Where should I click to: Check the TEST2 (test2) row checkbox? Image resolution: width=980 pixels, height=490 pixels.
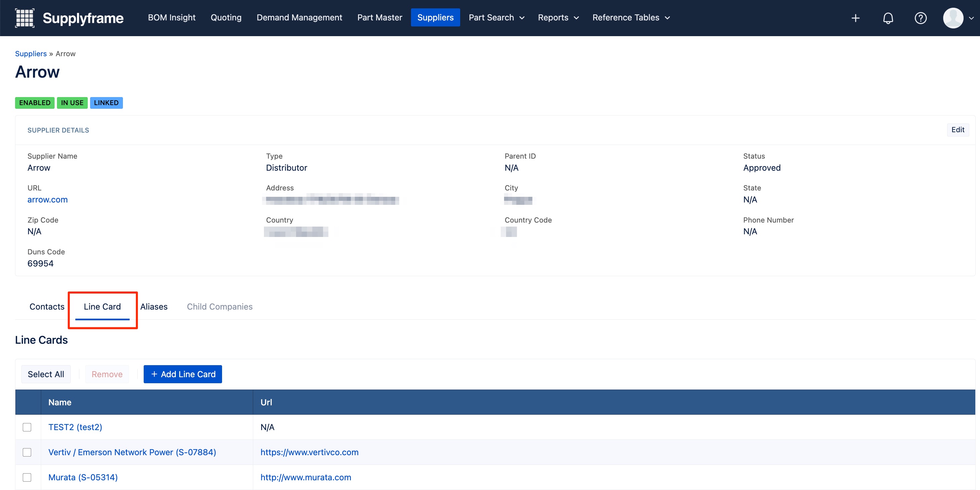[x=27, y=427]
